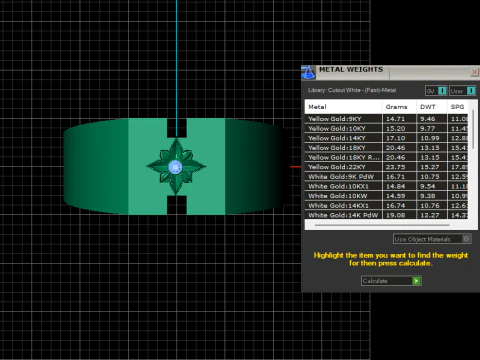
Task: Select the White Gold:10KW row
Action: (386, 196)
